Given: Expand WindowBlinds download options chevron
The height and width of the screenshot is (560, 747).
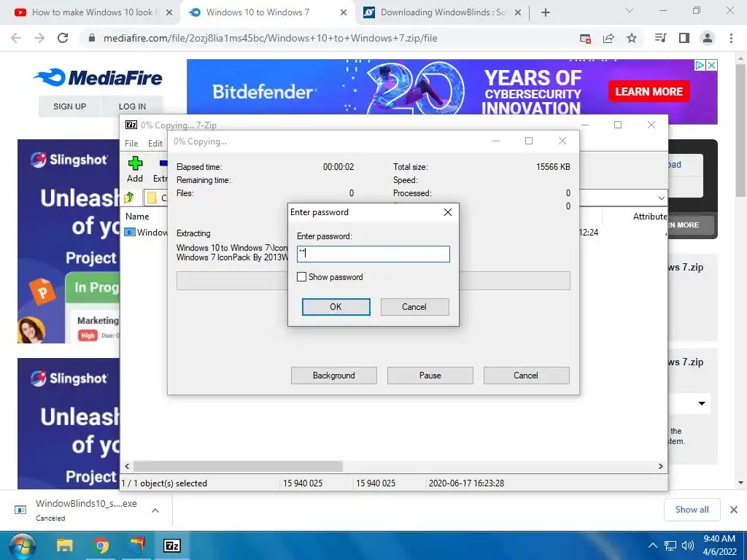Looking at the screenshot, I should point(155,510).
